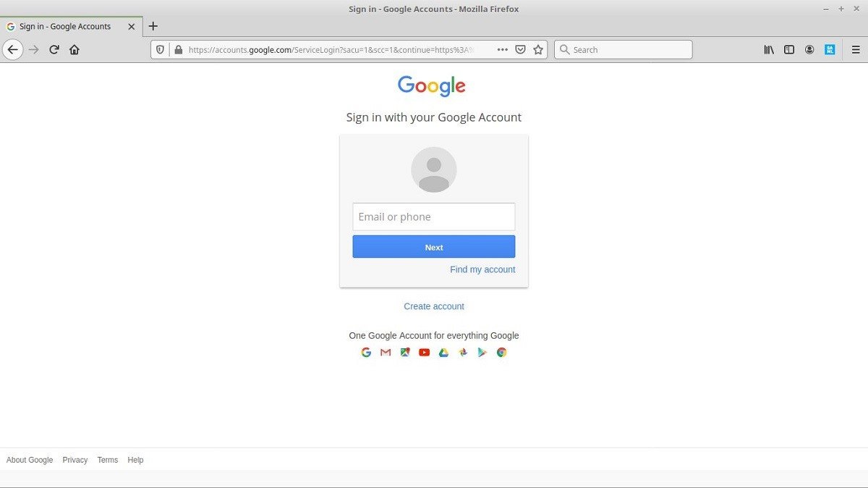Click the Create account link
Viewport: 868px width, 488px height.
click(x=434, y=306)
